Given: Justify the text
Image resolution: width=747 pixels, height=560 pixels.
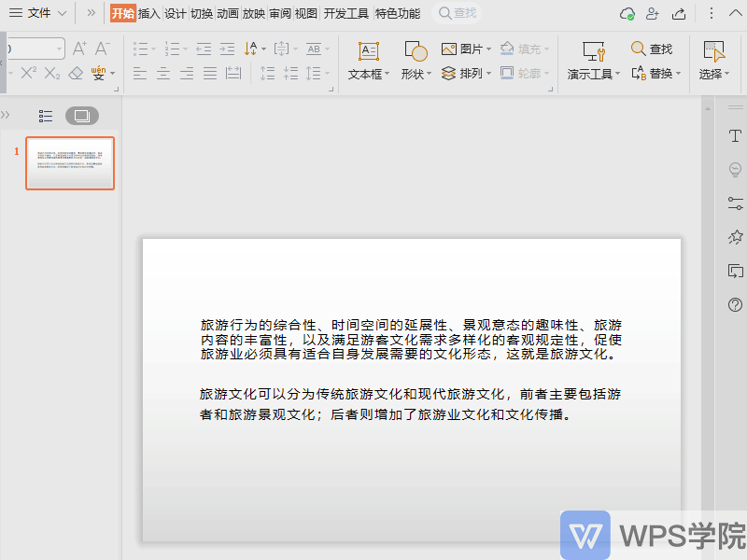Looking at the screenshot, I should [x=210, y=74].
